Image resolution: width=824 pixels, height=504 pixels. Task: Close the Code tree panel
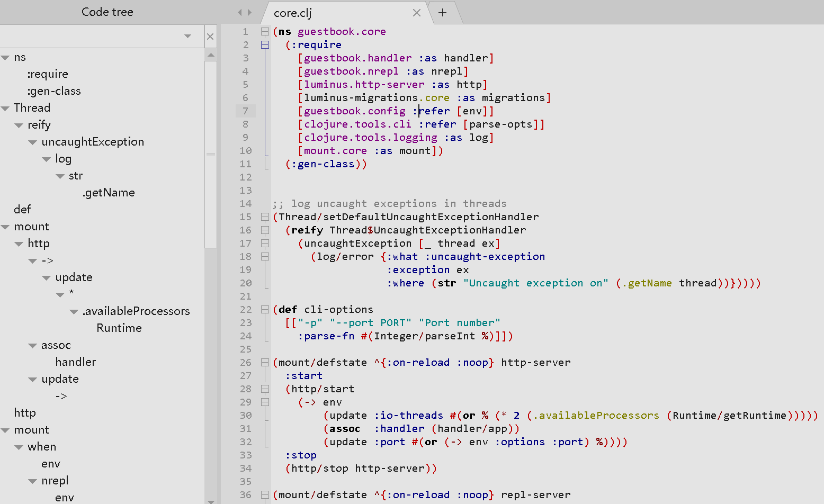[210, 37]
